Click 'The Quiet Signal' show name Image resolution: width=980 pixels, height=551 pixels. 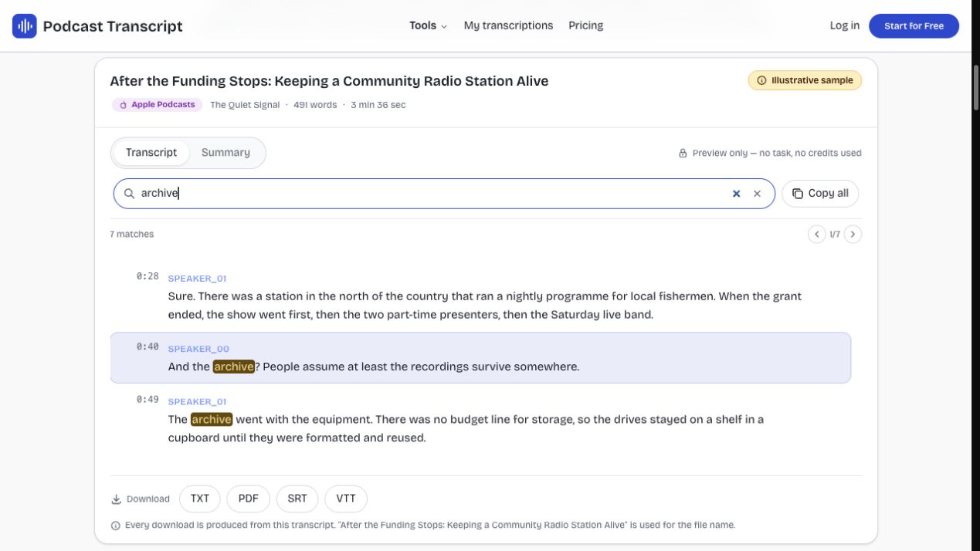coord(245,105)
